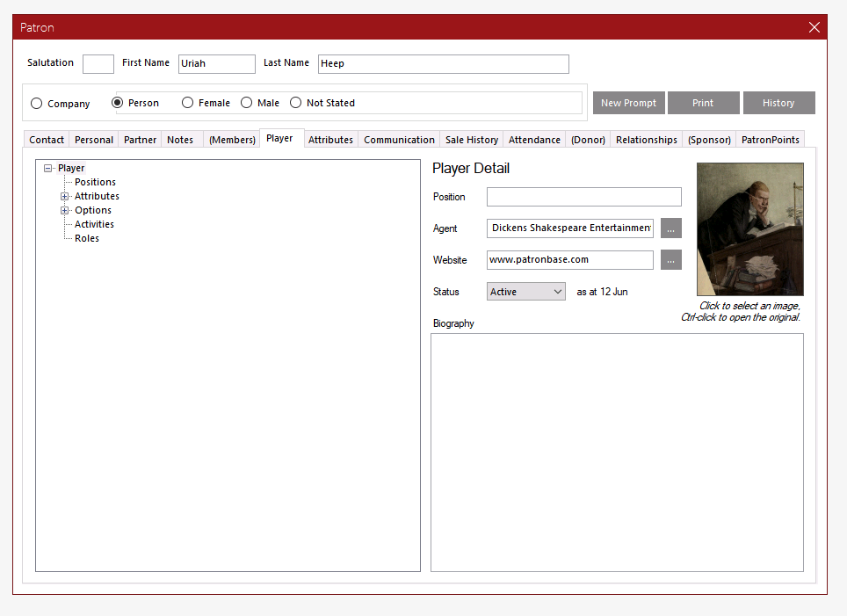Open the Sale History tab
847x616 pixels.
click(x=472, y=140)
